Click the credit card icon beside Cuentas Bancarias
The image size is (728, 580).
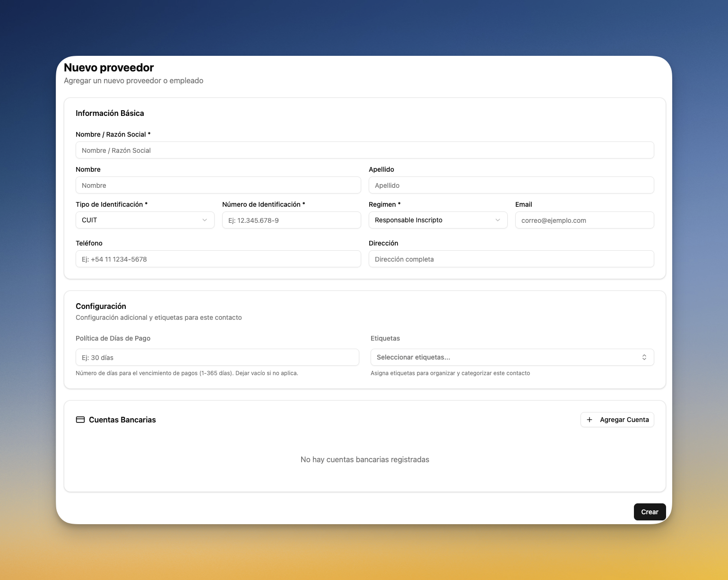[80, 420]
